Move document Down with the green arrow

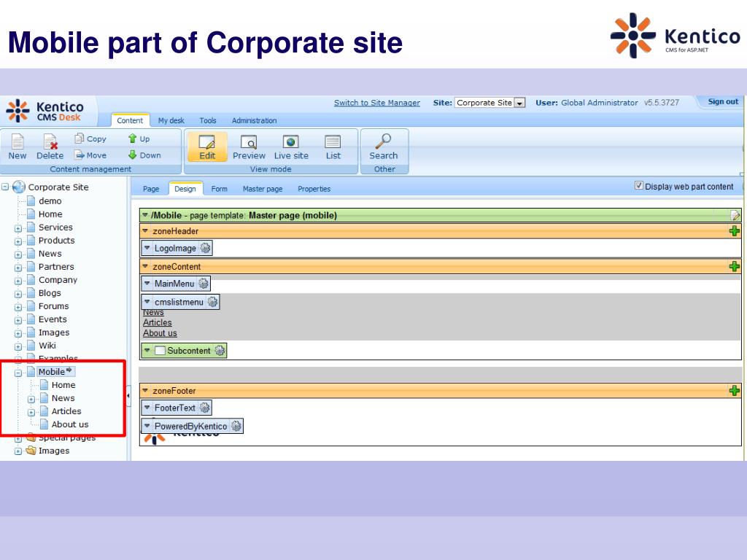coord(133,155)
